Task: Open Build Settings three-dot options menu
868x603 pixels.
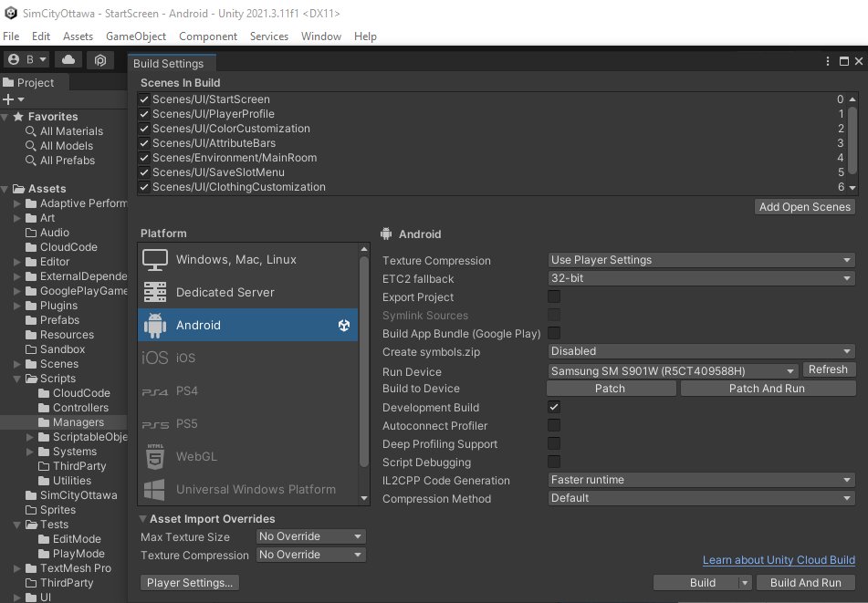Action: tap(828, 61)
